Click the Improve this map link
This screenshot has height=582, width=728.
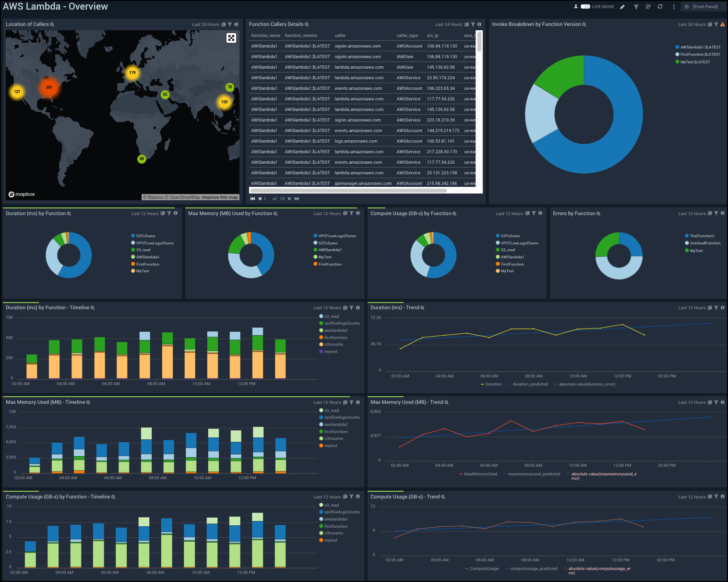pos(220,197)
